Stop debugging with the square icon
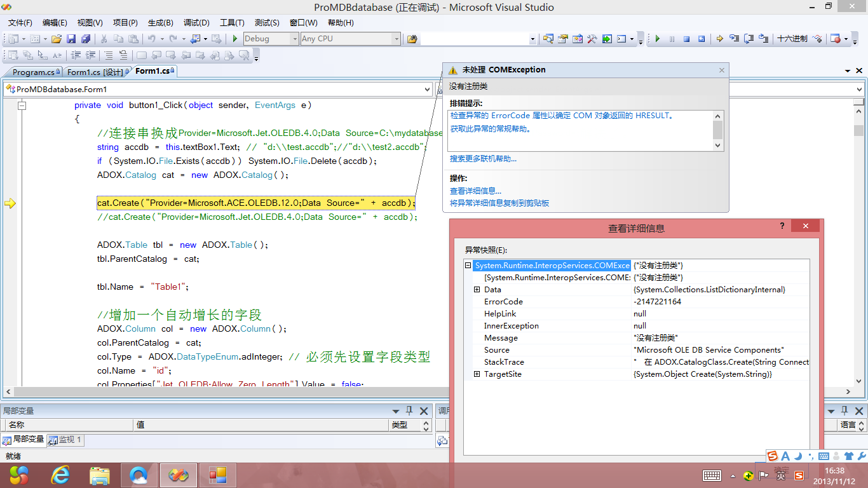Screen dimensions: 868x488 click(x=686, y=39)
